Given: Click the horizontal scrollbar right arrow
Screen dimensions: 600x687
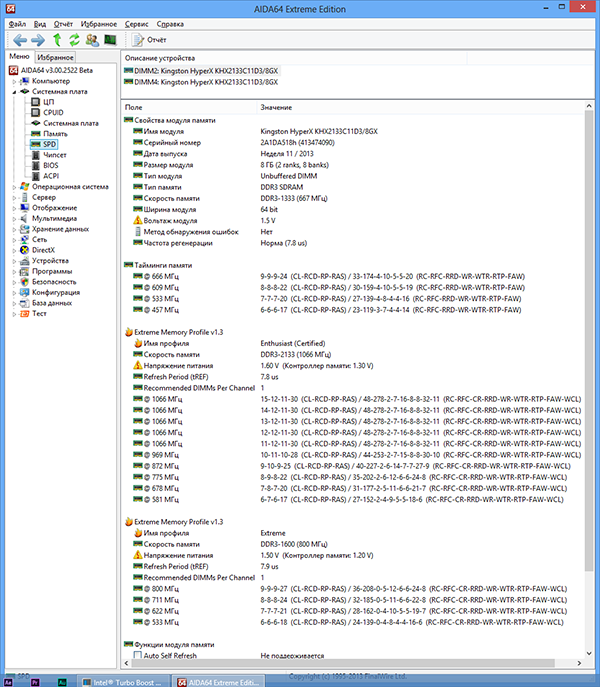Looking at the screenshot, I should pyautogui.click(x=579, y=663).
